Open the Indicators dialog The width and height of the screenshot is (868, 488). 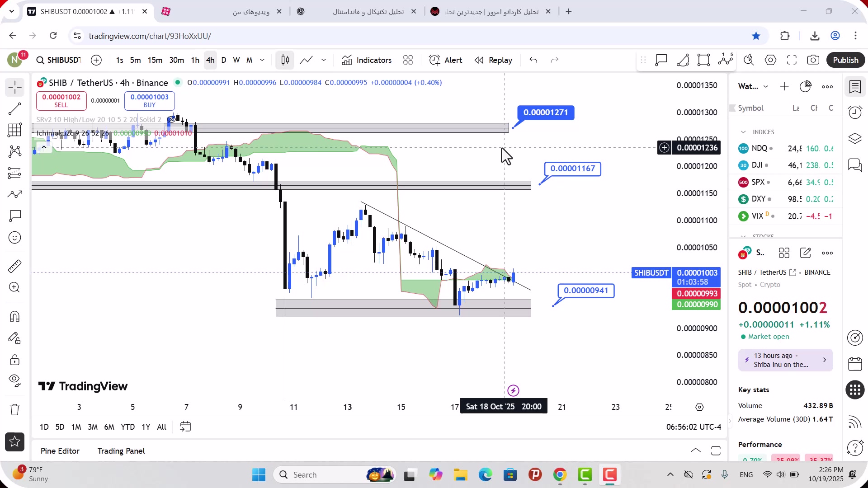pos(367,60)
